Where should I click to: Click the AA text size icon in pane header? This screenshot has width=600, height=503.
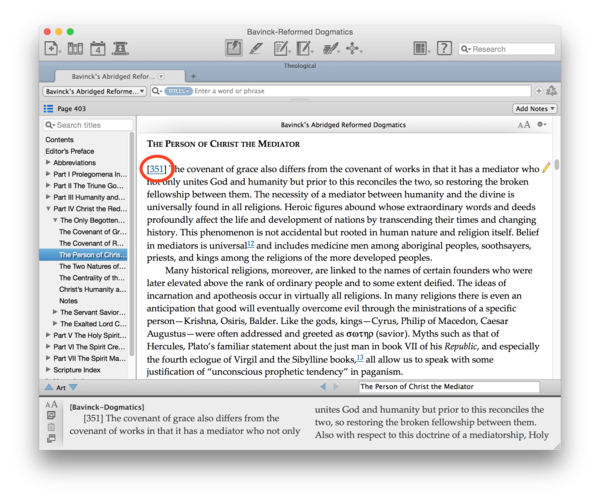tap(524, 125)
